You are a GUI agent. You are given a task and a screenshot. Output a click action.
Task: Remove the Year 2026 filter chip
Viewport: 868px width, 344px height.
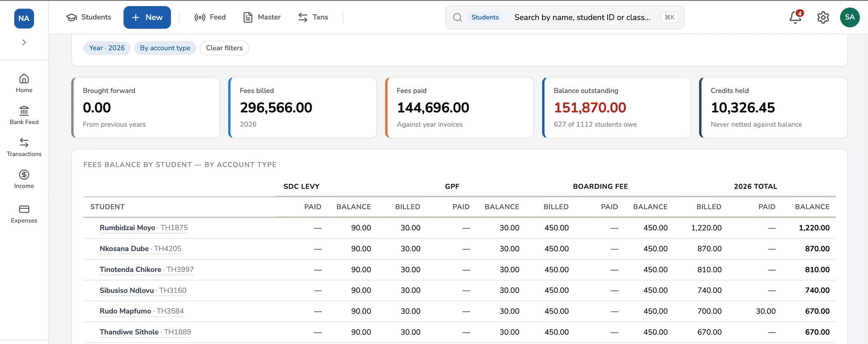click(107, 48)
